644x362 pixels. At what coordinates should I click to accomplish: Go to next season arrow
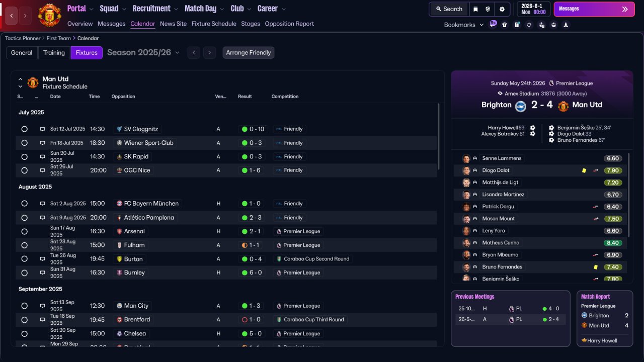tap(210, 53)
